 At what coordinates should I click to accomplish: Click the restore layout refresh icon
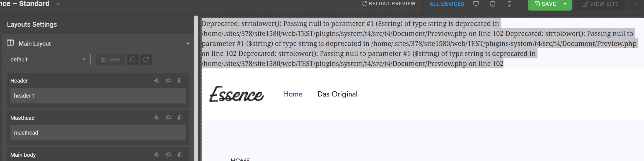(146, 60)
